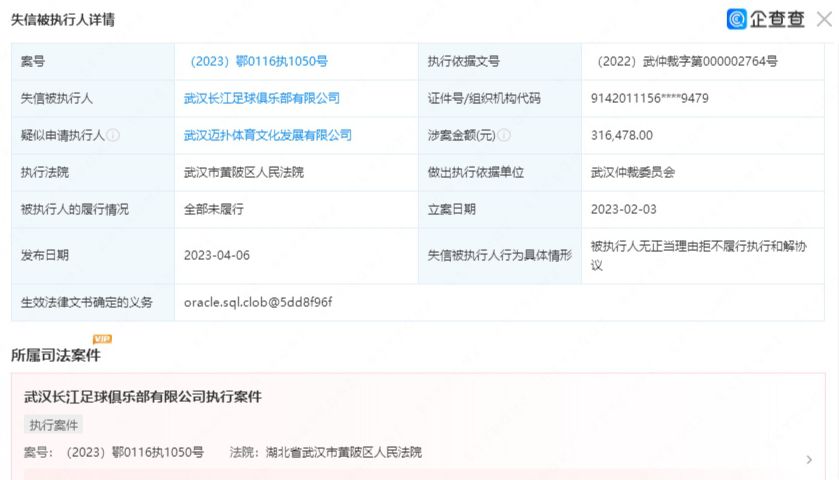
Task: Click info icon beside 疑似申请执行人
Action: pyautogui.click(x=113, y=135)
